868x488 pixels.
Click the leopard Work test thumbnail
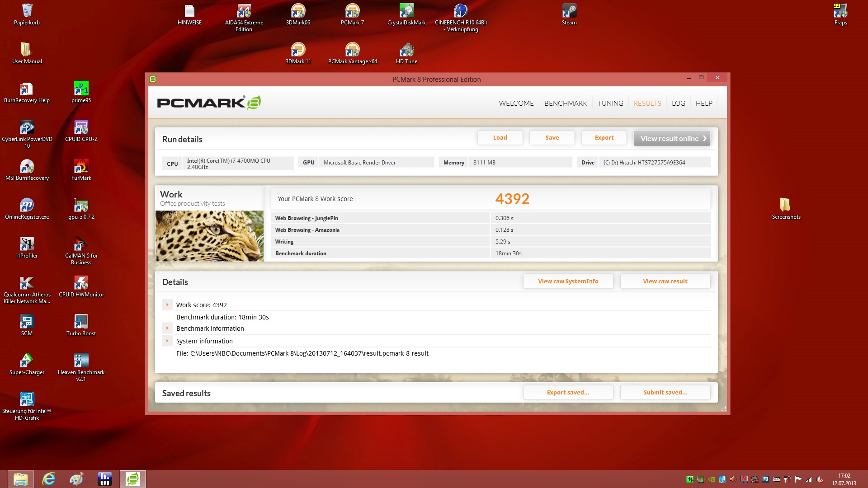point(209,236)
